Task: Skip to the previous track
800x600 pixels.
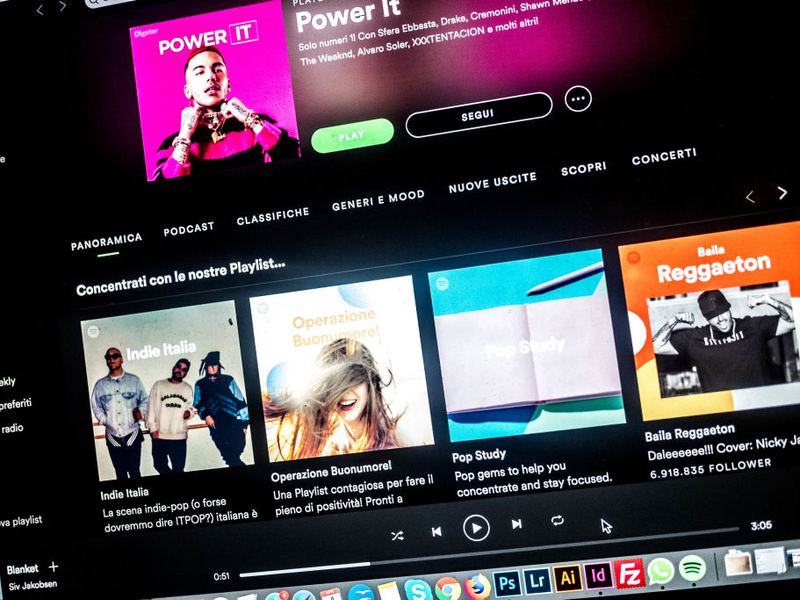Action: (436, 532)
